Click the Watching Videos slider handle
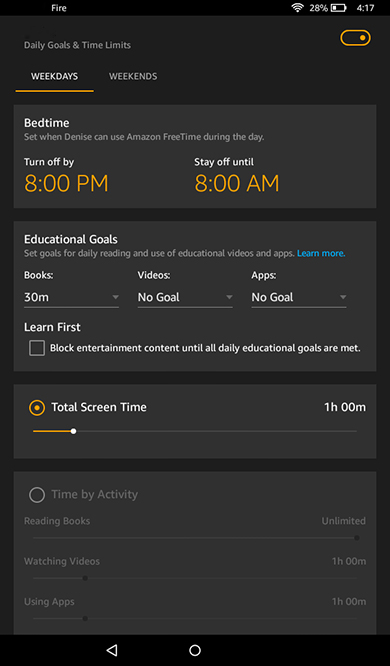The height and width of the screenshot is (666, 390). tap(85, 578)
